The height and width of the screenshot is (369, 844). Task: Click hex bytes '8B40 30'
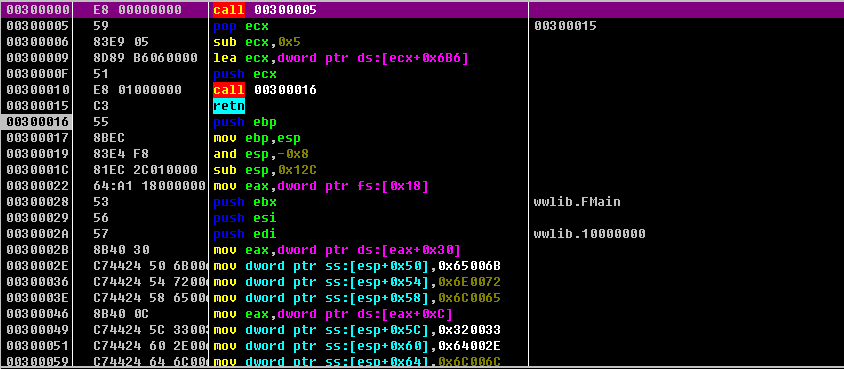121,250
